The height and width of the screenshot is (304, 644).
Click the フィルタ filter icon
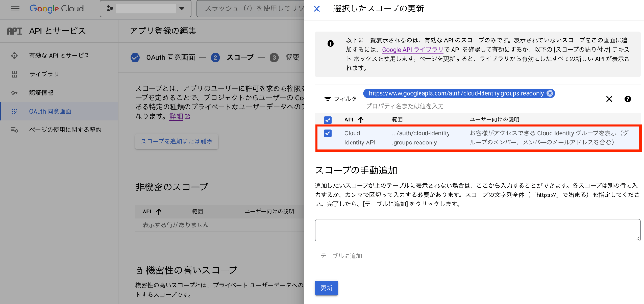(x=328, y=99)
